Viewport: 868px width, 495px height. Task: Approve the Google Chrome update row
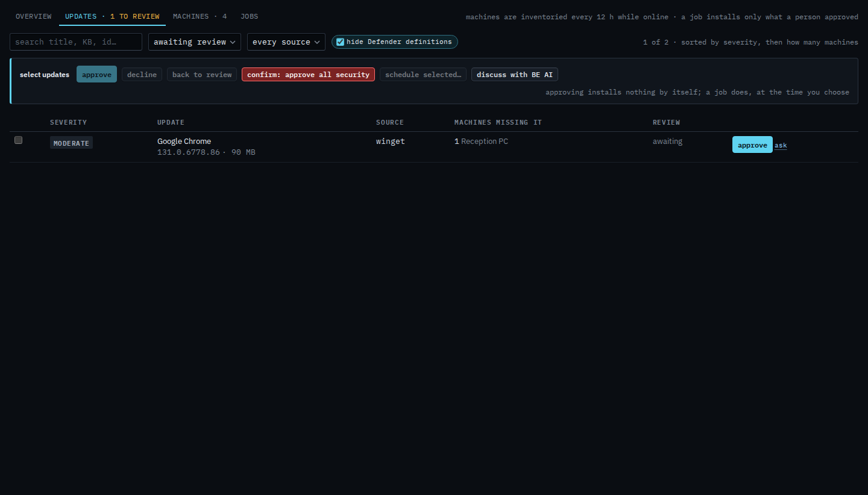752,145
